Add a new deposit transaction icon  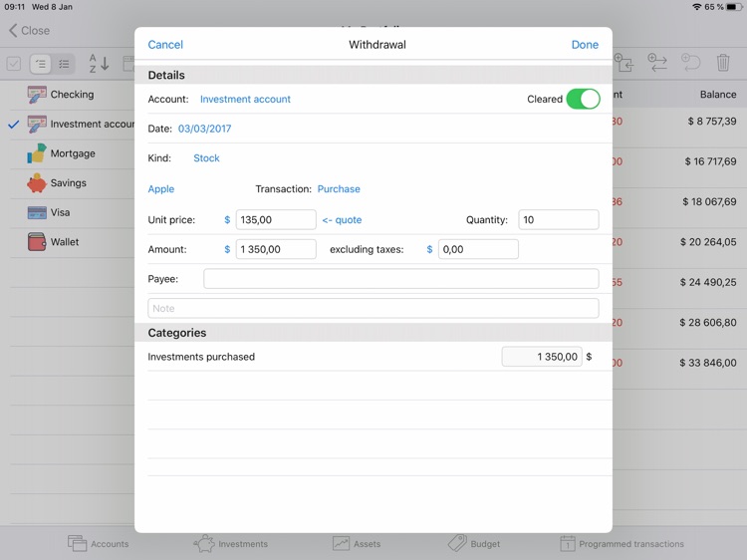tap(624, 63)
